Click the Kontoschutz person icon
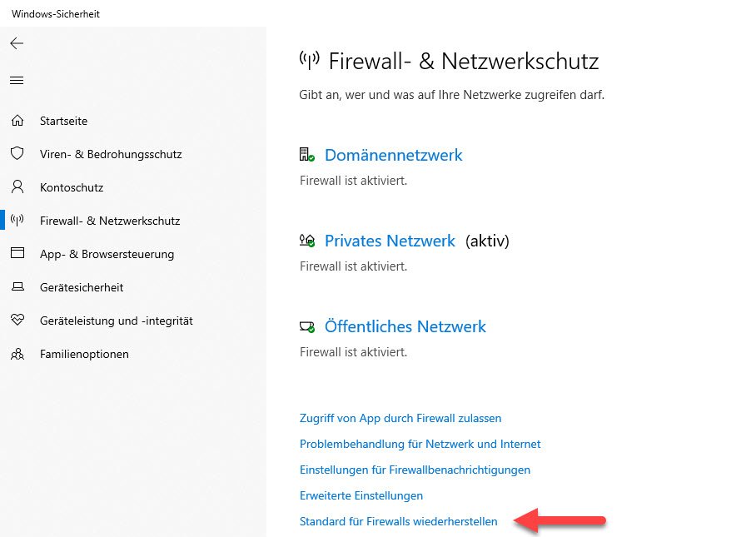The width and height of the screenshot is (756, 537). (x=17, y=187)
